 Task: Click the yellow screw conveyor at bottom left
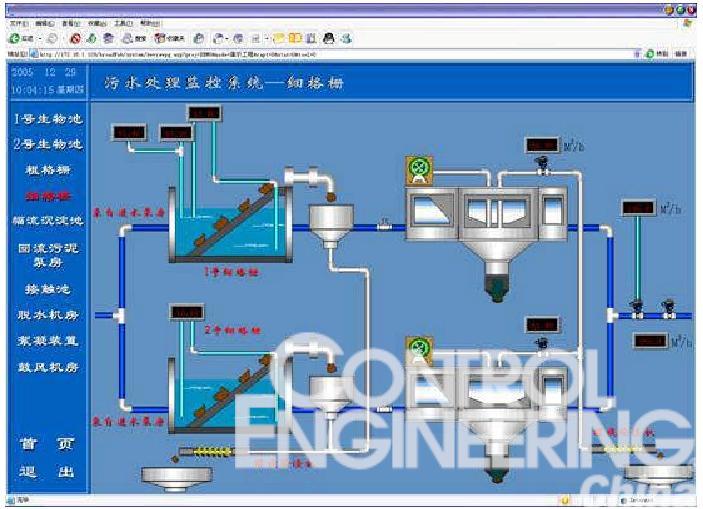(x=207, y=452)
